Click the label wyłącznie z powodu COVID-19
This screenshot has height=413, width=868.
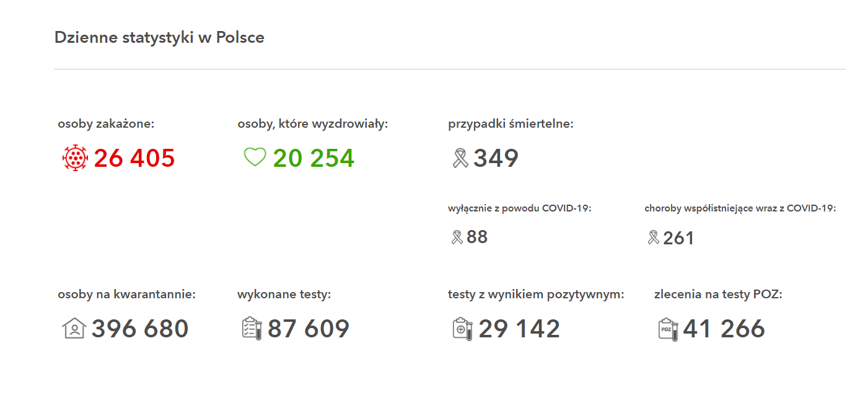(520, 208)
